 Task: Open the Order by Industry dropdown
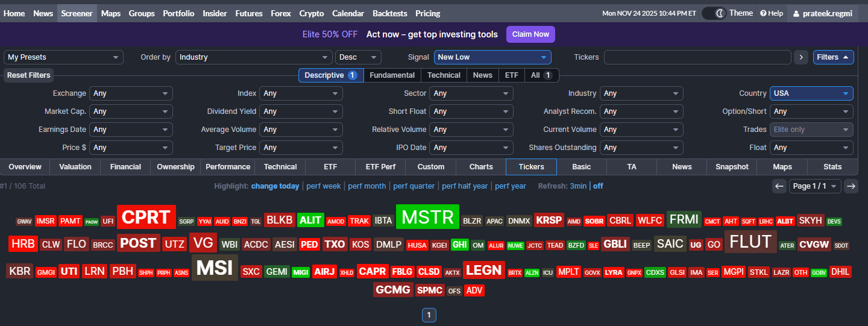(254, 57)
